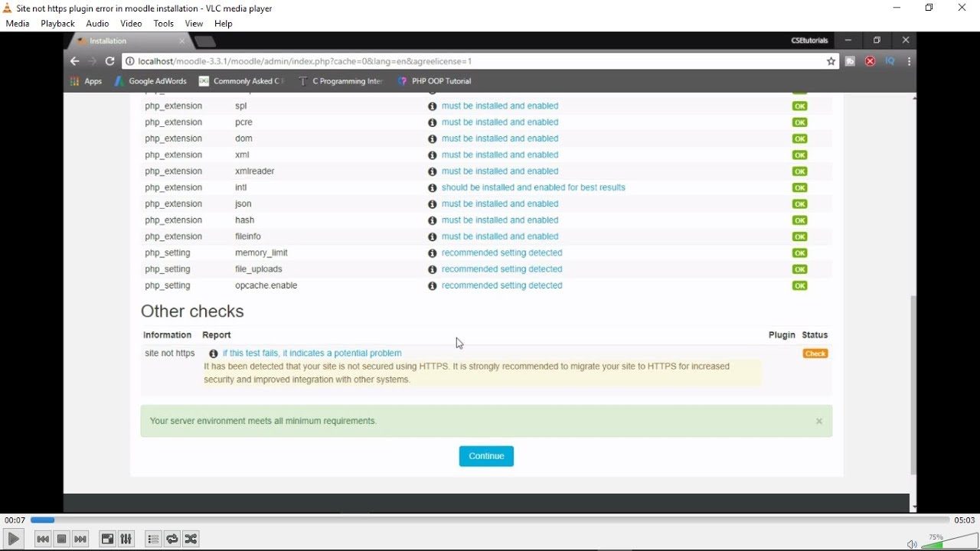Mute audio with the speaker icon
The height and width of the screenshot is (551, 980).
pyautogui.click(x=912, y=544)
